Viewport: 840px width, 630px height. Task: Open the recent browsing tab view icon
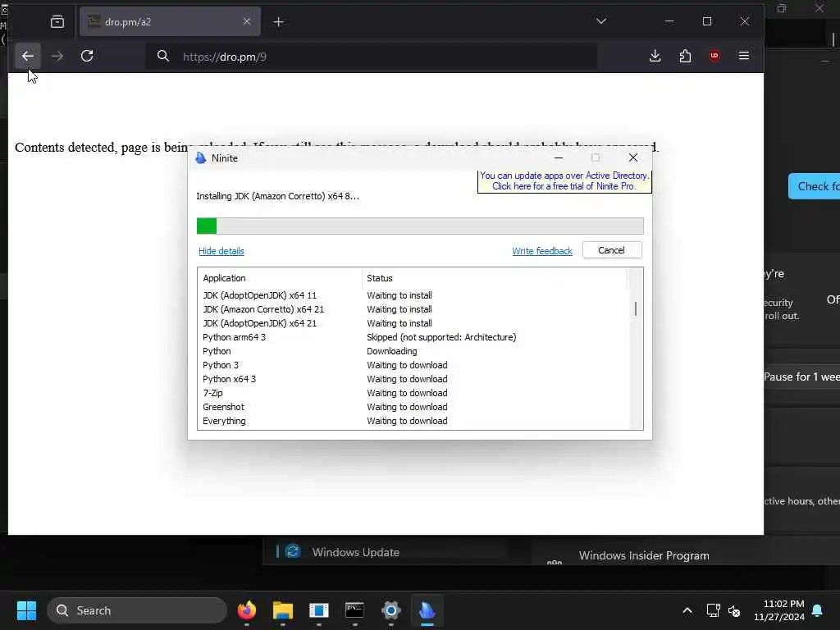click(57, 21)
